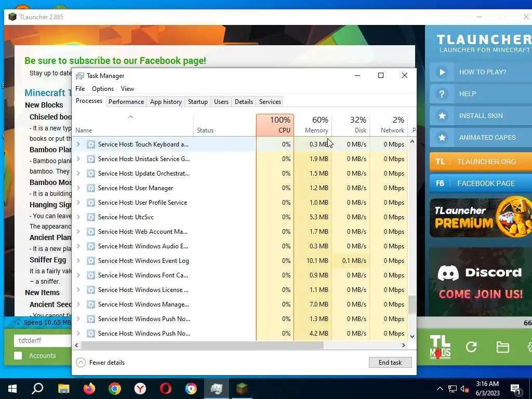Screen dimensions: 532x399
Task: Click the muted volume tray icon
Action: point(464,389)
